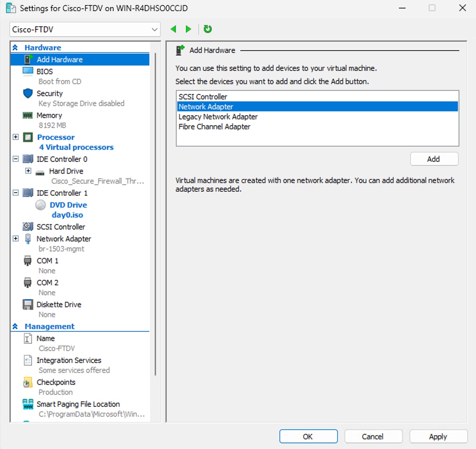Click the Checkpoints icon

tap(28, 382)
